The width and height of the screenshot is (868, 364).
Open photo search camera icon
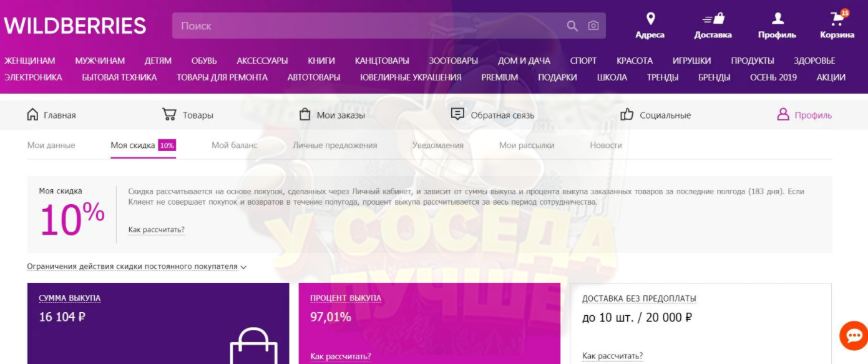click(593, 26)
